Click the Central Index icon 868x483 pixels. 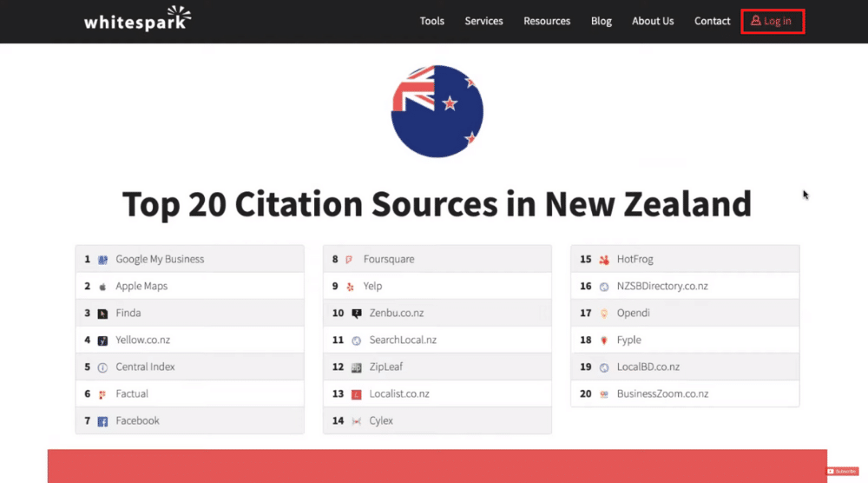pyautogui.click(x=102, y=367)
